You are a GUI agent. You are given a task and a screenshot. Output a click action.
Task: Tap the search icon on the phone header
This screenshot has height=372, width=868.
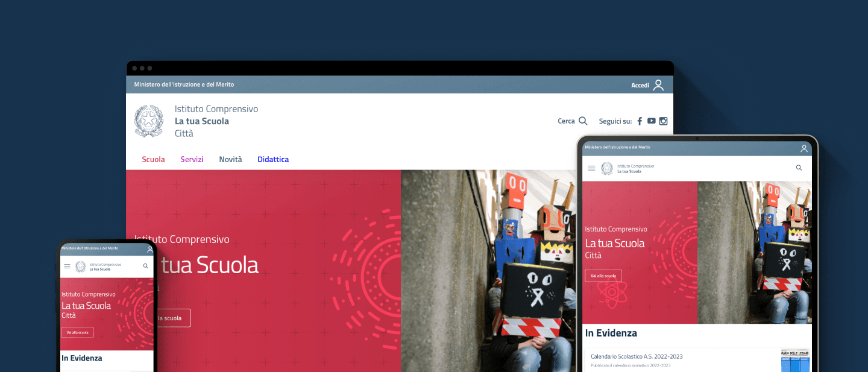click(x=145, y=266)
